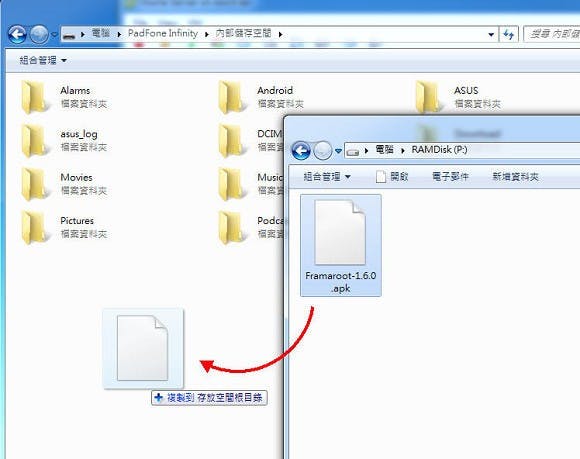Click 新增資料夾 to create a folder
Viewport: 580px width, 459px height.
515,177
